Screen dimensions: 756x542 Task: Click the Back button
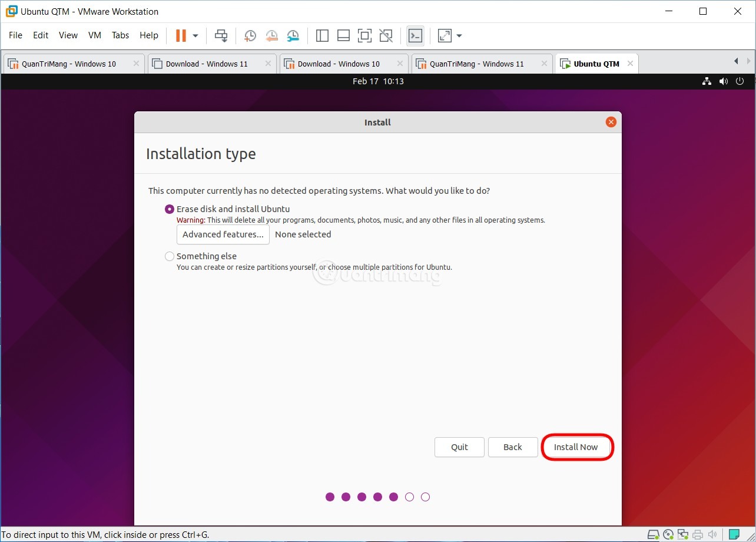(x=513, y=447)
